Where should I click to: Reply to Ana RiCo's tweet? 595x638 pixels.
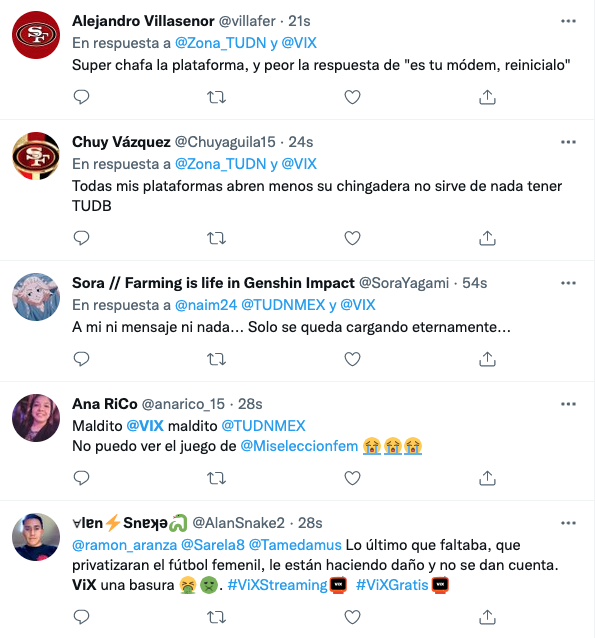[x=81, y=478]
